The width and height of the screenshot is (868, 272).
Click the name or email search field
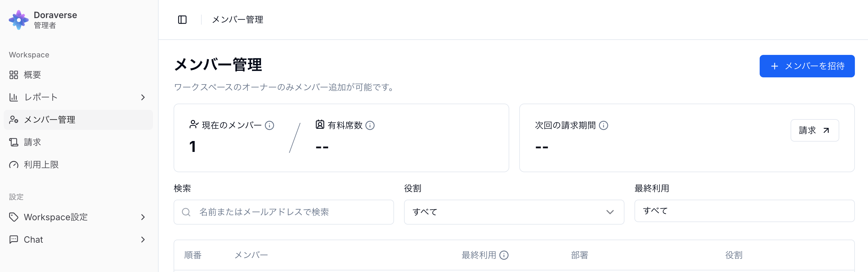pyautogui.click(x=290, y=212)
